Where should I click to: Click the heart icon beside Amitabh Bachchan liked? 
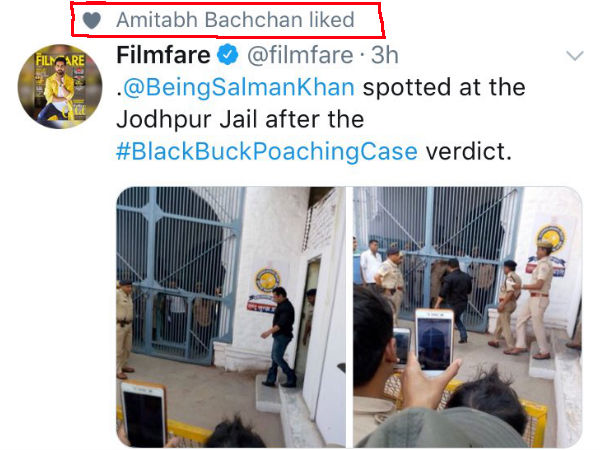[x=92, y=20]
